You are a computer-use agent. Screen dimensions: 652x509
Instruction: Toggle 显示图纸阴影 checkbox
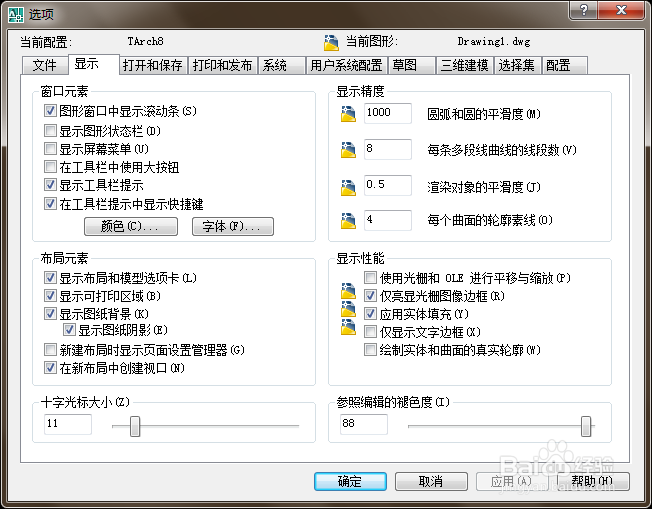pyautogui.click(x=69, y=330)
